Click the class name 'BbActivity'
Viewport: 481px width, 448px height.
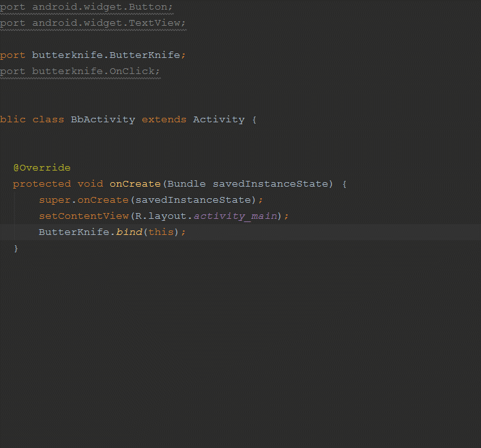click(103, 119)
